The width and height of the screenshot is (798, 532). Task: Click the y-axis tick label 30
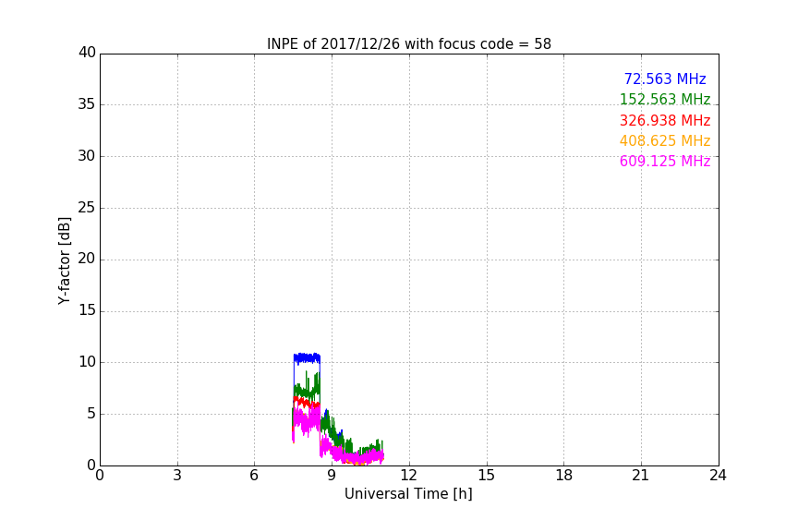[87, 156]
